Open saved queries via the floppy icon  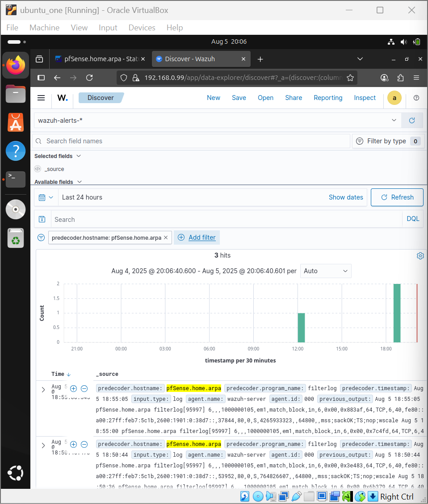click(x=42, y=219)
